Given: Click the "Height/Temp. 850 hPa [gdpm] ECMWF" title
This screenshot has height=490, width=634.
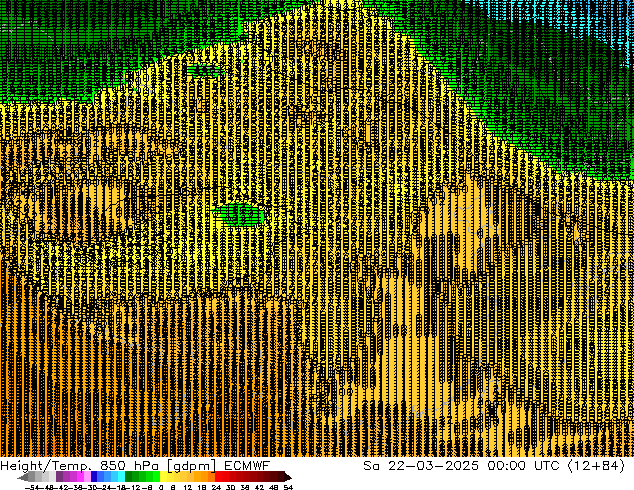Looking at the screenshot, I should point(135,466).
